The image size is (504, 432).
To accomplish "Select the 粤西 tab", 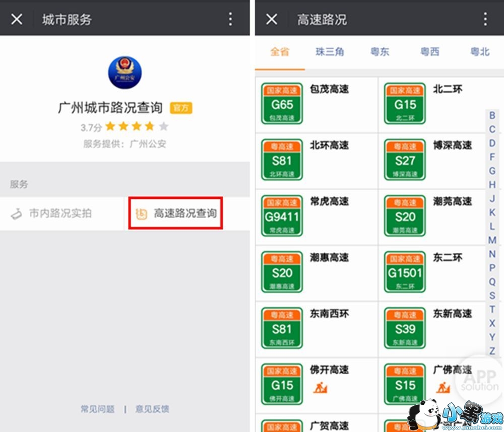I will [x=430, y=52].
